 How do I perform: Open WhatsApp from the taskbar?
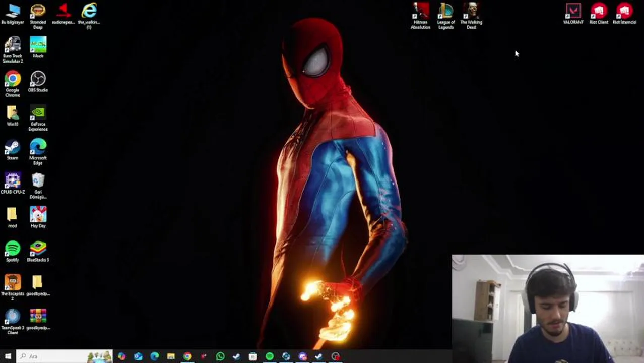(220, 356)
